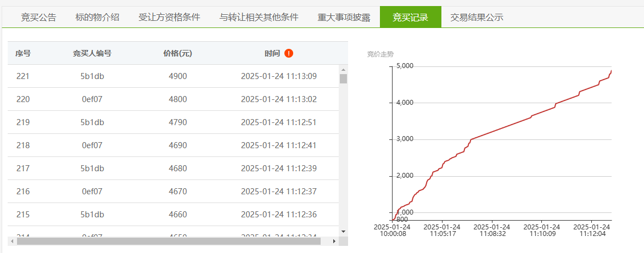Click the 价格(元) column header
This screenshot has height=253, width=644.
177,53
